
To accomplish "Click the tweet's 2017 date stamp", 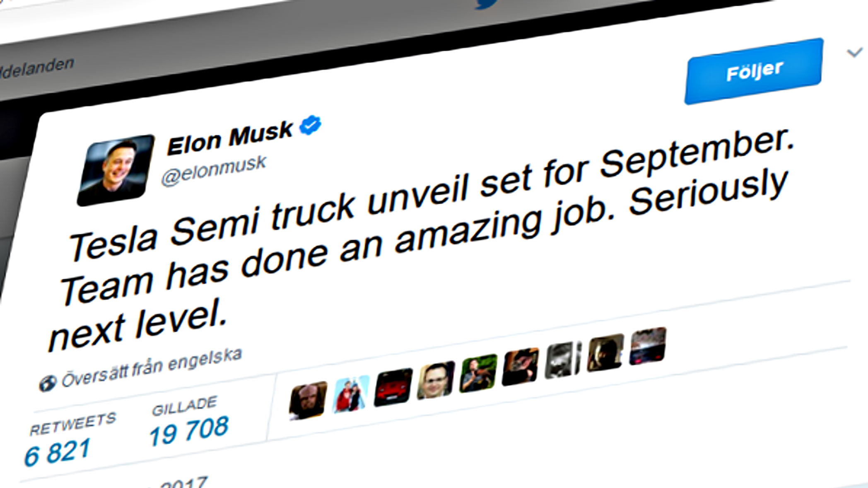I will (x=182, y=483).
